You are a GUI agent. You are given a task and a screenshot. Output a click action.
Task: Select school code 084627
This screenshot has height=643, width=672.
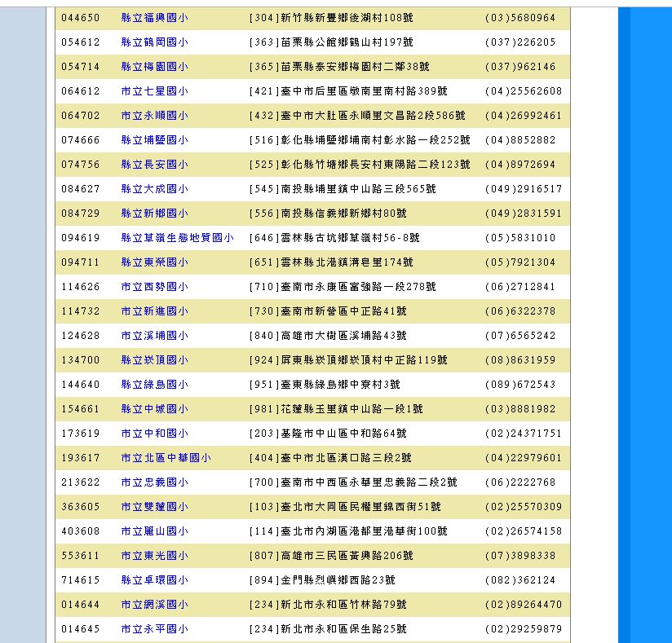coord(81,189)
